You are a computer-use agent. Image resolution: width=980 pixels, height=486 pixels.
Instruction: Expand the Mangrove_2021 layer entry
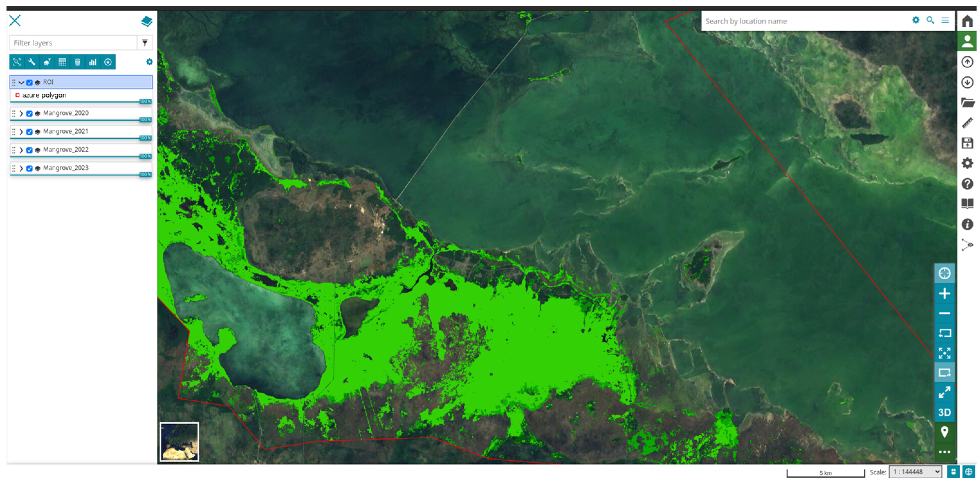21,132
